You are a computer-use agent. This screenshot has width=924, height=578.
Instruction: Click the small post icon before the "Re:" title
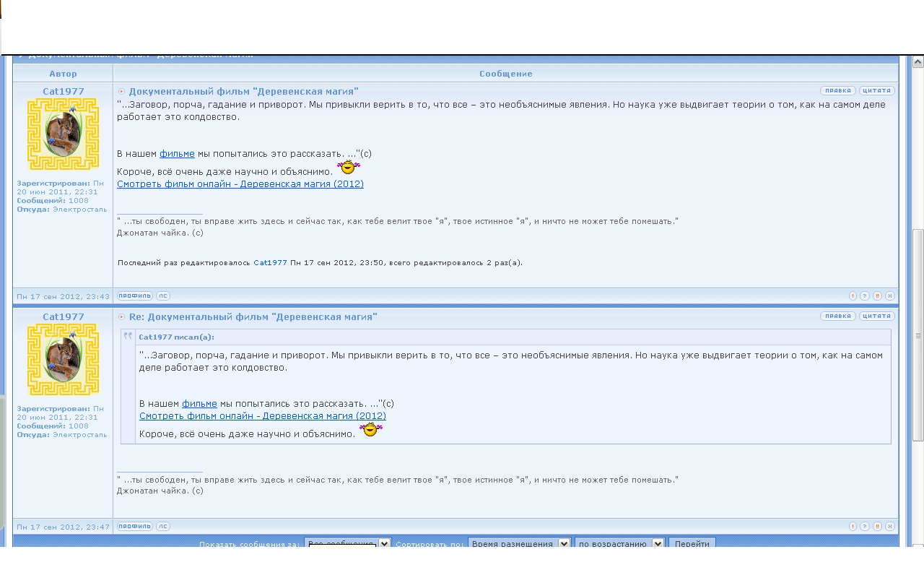pos(121,317)
